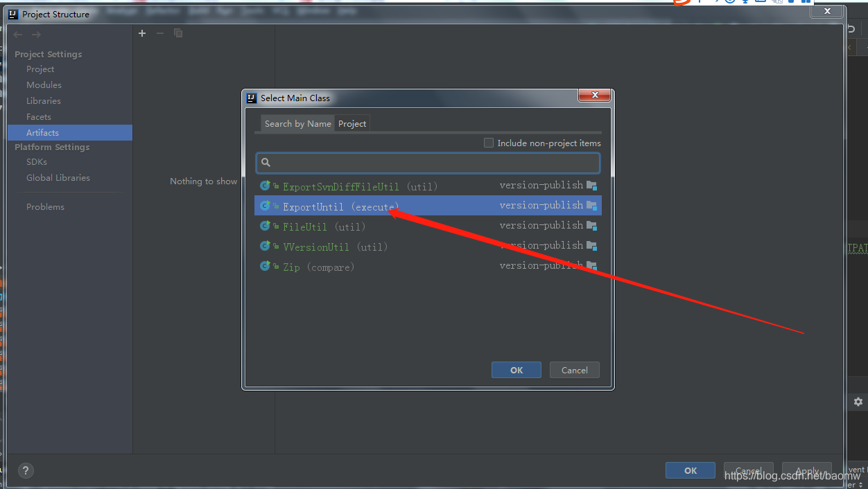Click the class icon beside Zip
This screenshot has height=489, width=868.
[265, 266]
